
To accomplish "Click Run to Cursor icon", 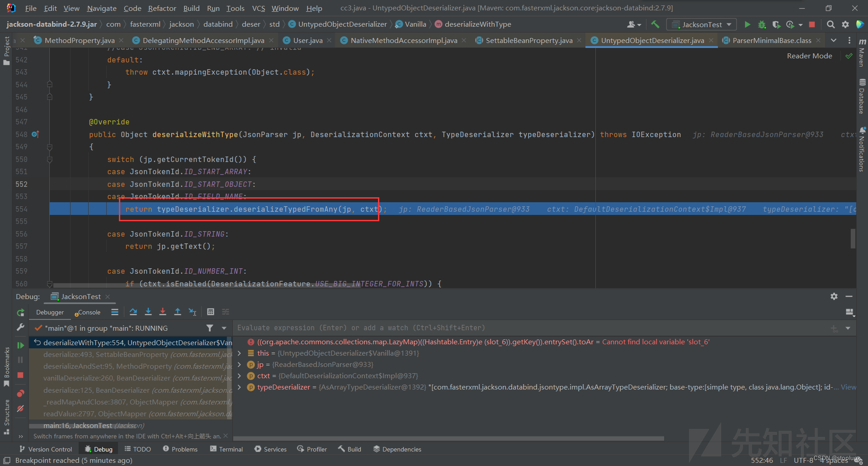I will pos(193,312).
